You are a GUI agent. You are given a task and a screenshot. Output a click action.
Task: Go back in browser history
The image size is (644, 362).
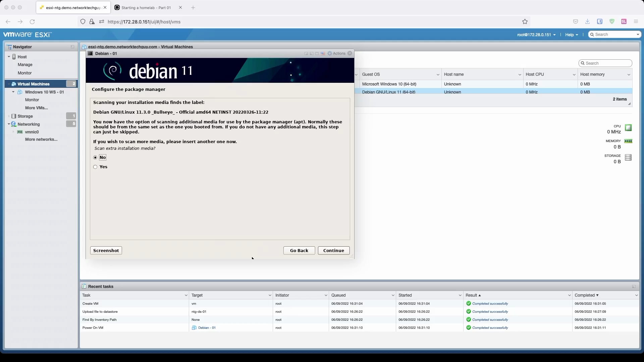tap(8, 22)
